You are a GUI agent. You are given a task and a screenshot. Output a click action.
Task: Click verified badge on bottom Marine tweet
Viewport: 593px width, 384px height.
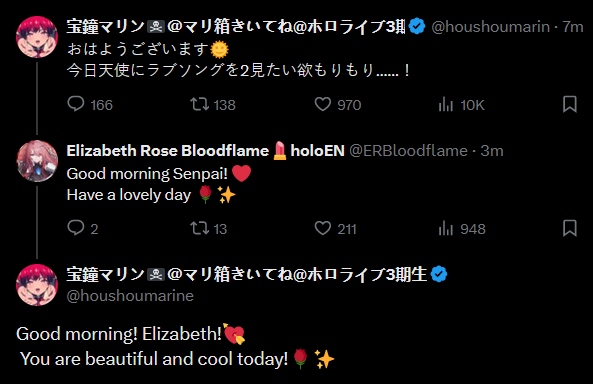coord(439,274)
